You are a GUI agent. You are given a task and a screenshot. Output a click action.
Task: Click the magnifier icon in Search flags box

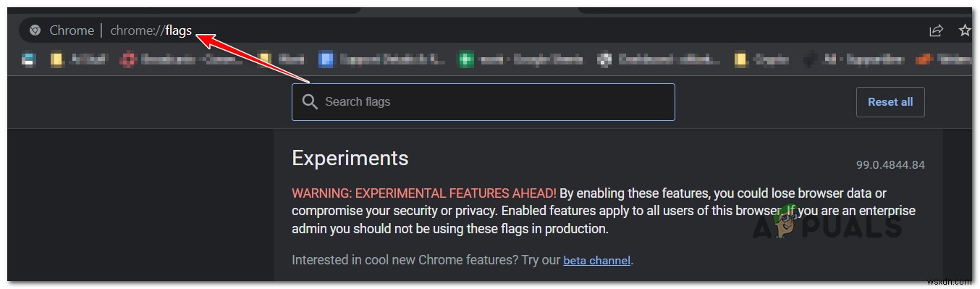[x=310, y=102]
